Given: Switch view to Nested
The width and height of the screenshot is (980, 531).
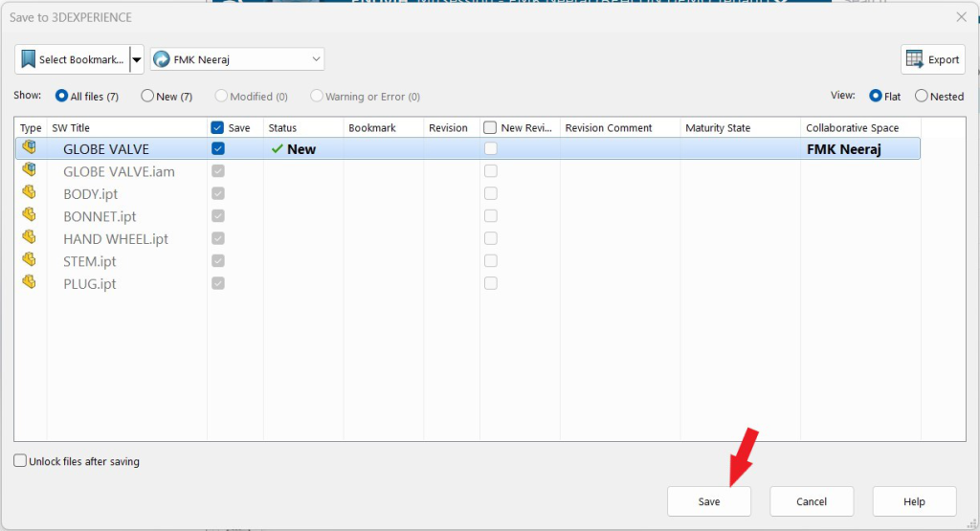Looking at the screenshot, I should click(x=921, y=97).
